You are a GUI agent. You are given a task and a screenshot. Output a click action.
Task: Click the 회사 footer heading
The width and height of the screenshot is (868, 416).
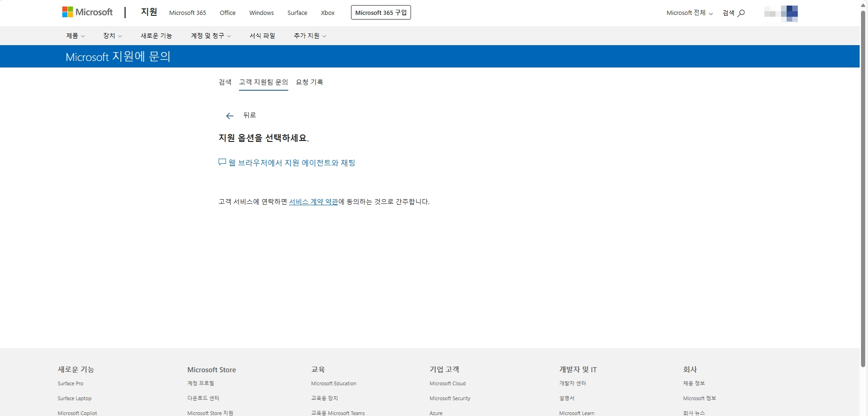[x=690, y=369]
